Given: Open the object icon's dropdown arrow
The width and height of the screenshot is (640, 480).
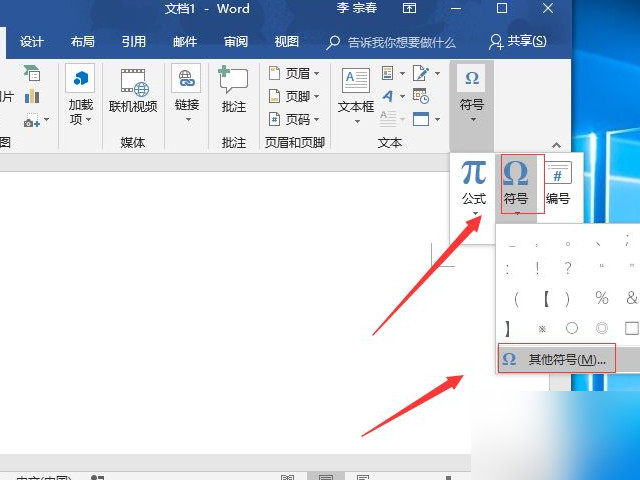Looking at the screenshot, I should (438, 120).
